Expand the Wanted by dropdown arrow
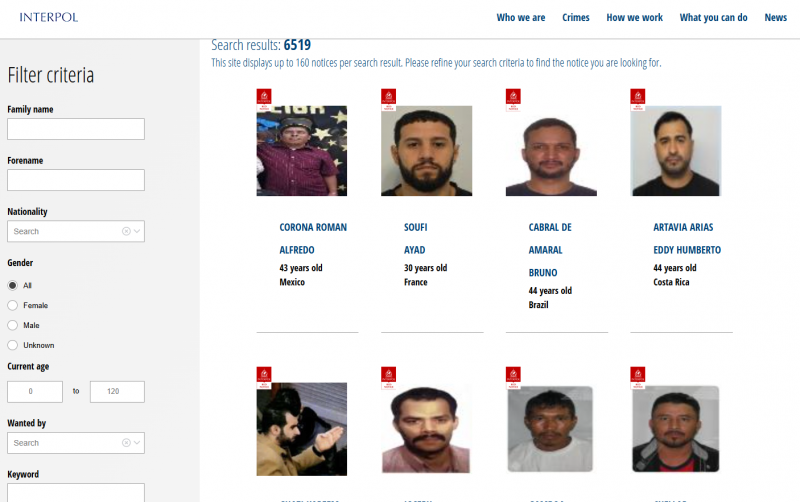Image resolution: width=800 pixels, height=502 pixels. point(137,443)
